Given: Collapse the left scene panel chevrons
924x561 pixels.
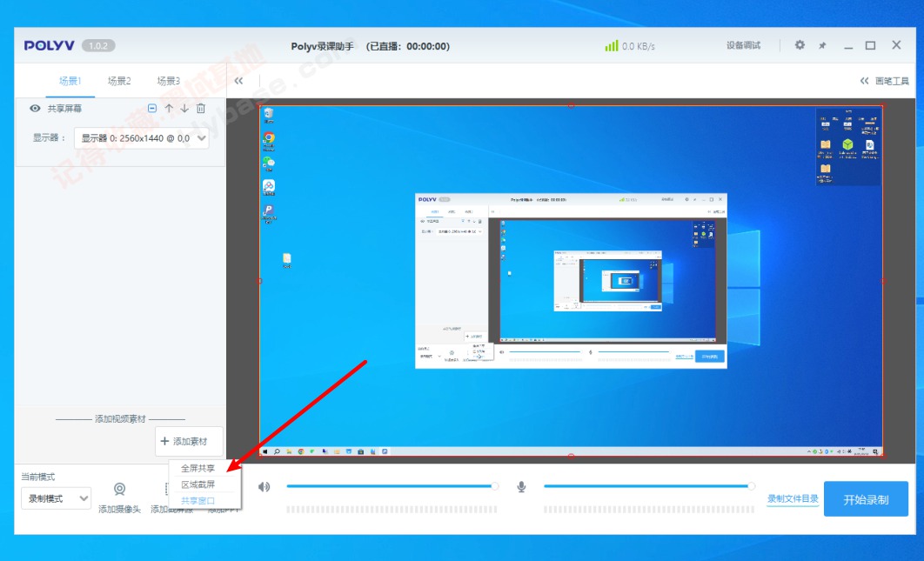Looking at the screenshot, I should tap(238, 81).
